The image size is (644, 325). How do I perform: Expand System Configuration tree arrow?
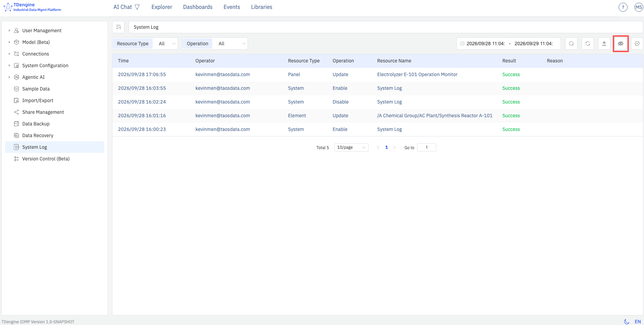(x=9, y=65)
